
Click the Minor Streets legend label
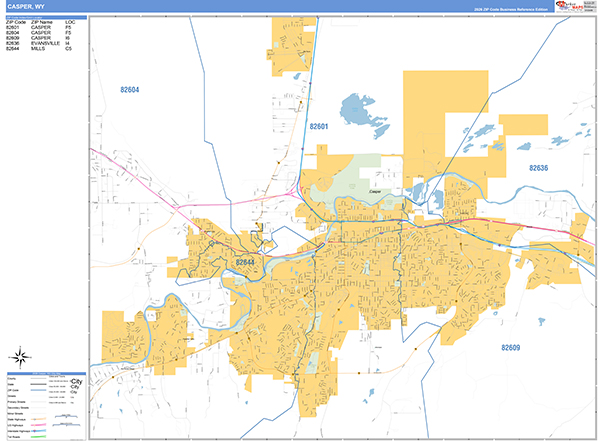pyautogui.click(x=15, y=413)
